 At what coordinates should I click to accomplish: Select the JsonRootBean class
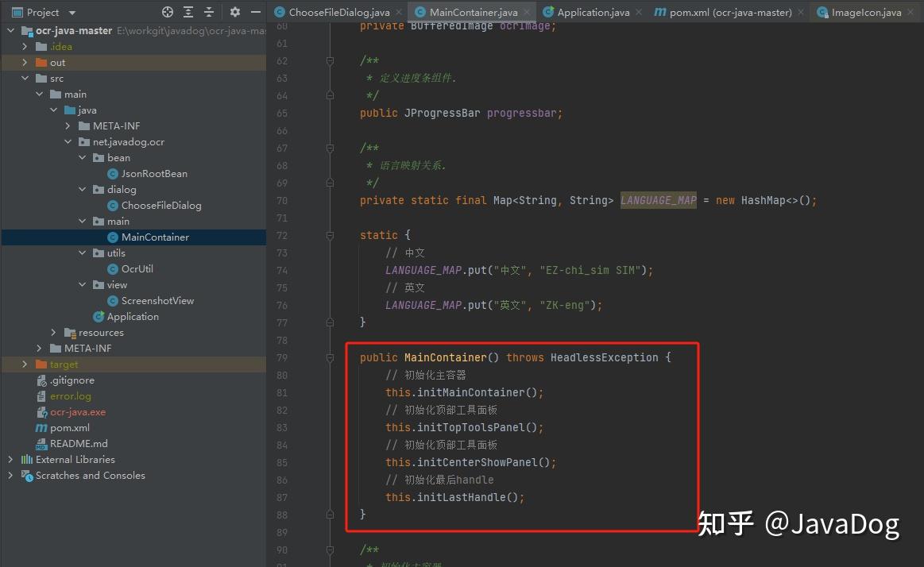tap(154, 174)
